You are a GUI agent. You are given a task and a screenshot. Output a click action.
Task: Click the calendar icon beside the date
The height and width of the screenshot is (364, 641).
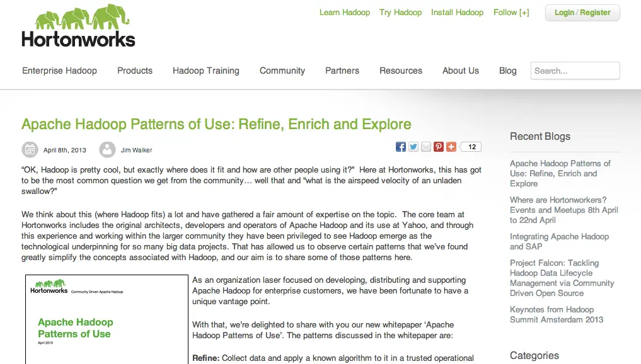[x=30, y=150]
